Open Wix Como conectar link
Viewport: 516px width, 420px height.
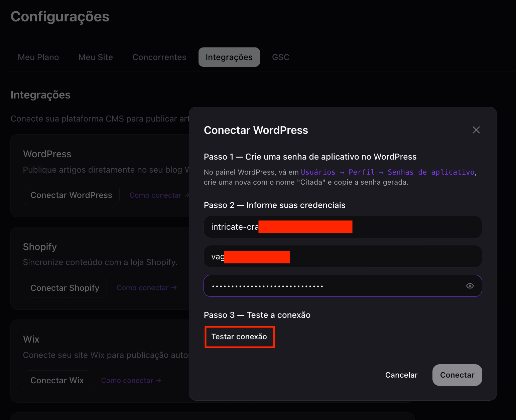tap(131, 381)
